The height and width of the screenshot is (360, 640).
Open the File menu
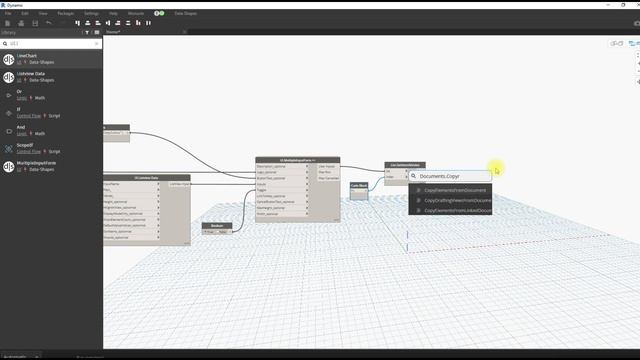[8, 13]
